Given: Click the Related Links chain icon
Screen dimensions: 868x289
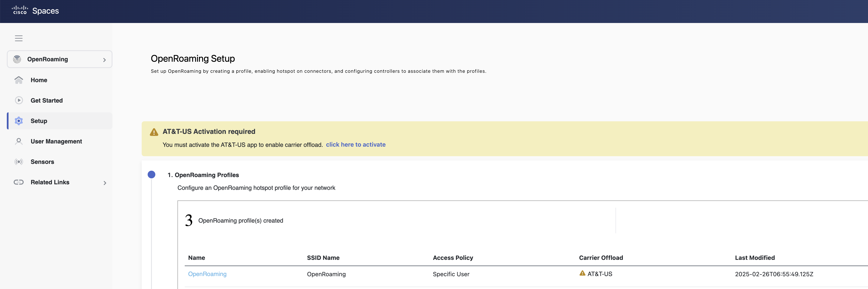Looking at the screenshot, I should [x=19, y=182].
